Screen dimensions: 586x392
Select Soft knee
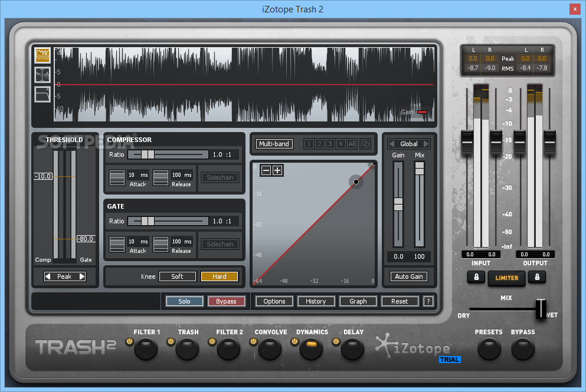pyautogui.click(x=178, y=276)
